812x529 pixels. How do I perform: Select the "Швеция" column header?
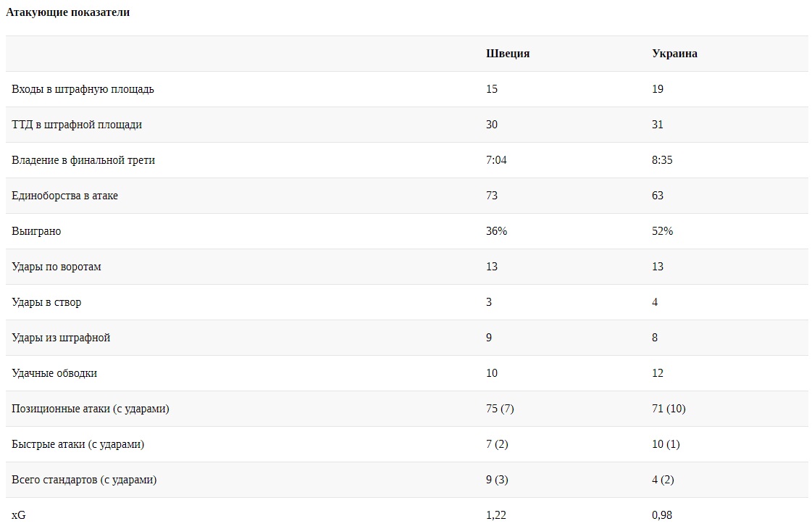tap(508, 54)
